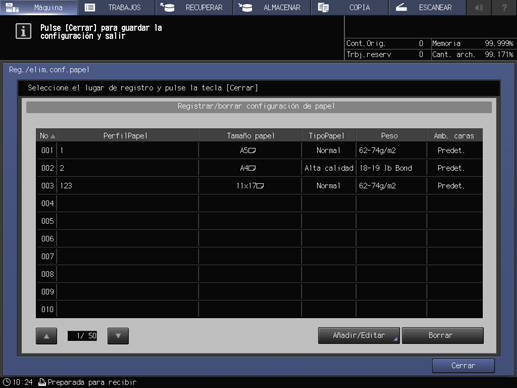Sort the list by the No column header
The width and height of the screenshot is (517, 388).
pos(47,136)
